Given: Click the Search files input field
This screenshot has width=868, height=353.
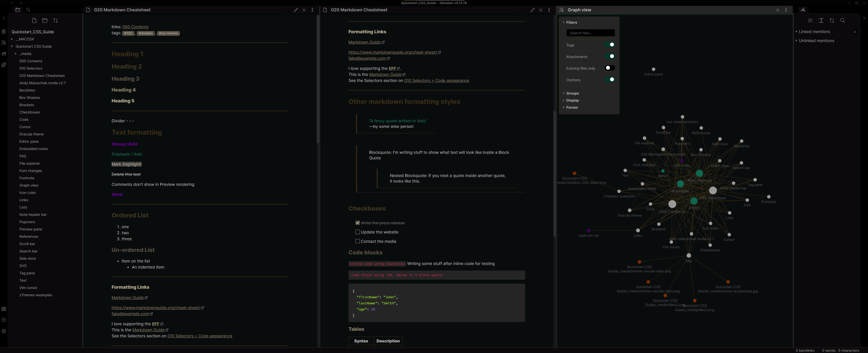Looking at the screenshot, I should [590, 33].
